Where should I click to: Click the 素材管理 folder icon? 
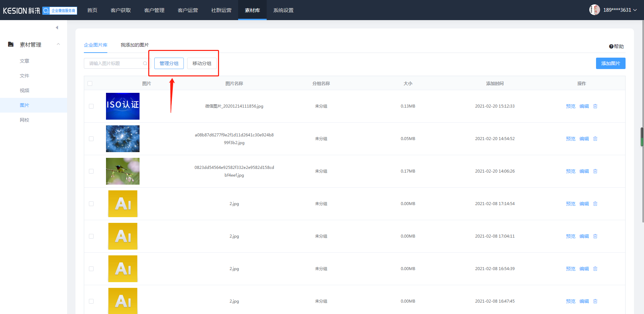tap(11, 44)
